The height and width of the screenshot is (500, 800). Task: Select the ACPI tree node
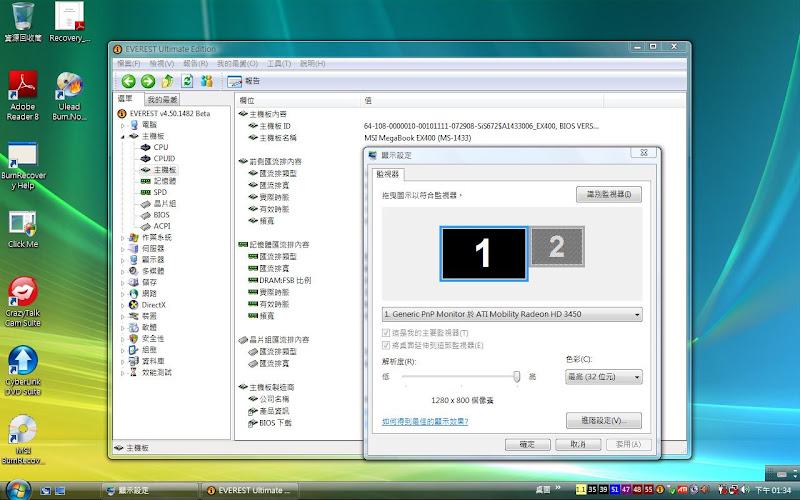[155, 226]
